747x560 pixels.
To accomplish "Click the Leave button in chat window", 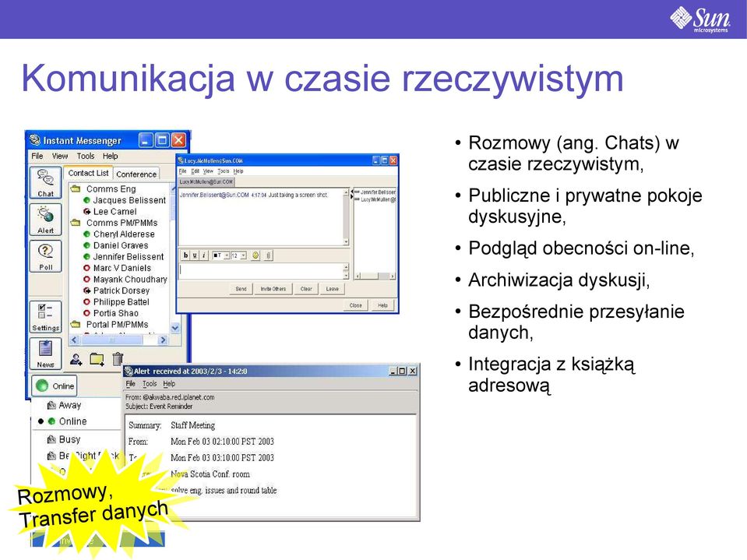I will tap(333, 289).
